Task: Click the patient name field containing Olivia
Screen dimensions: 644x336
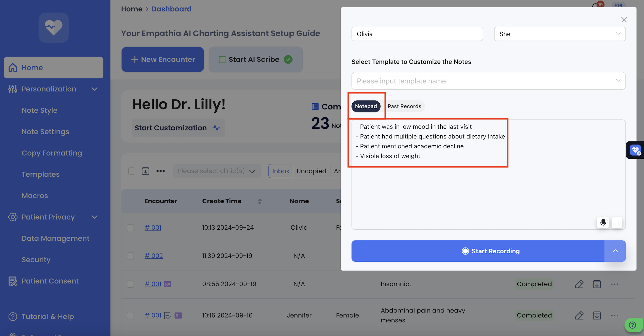Action: (x=417, y=34)
